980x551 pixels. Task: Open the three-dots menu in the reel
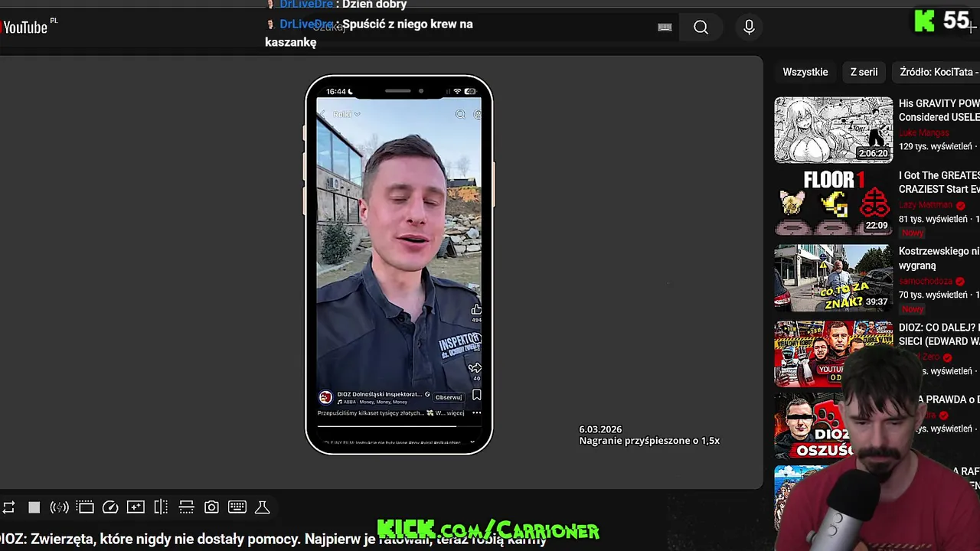pos(476,412)
